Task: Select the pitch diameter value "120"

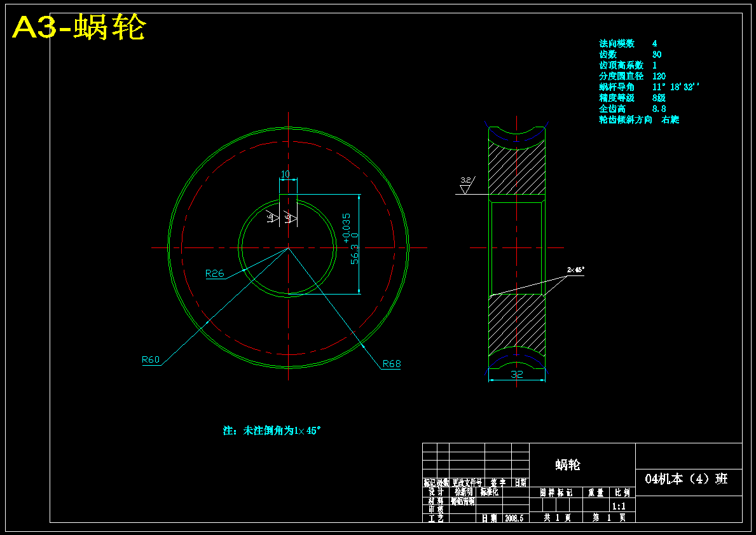Action: 659,76
